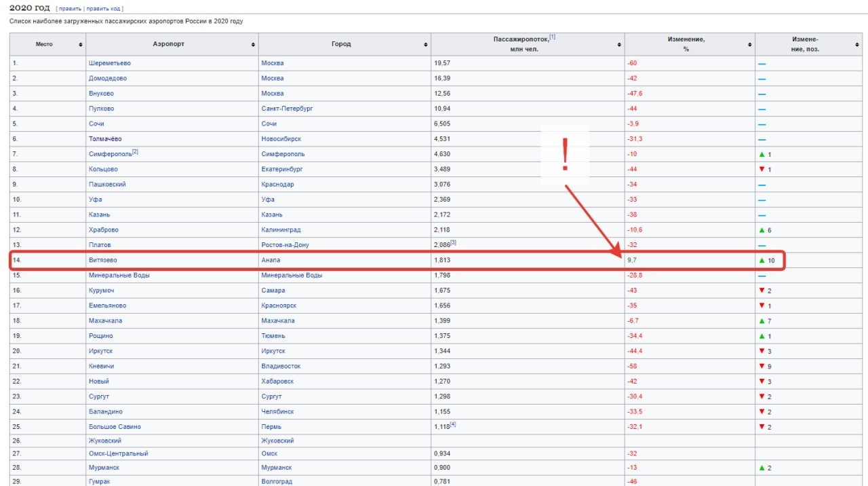Viewport: 868px width, 486px height.
Task: Click the passenger value 1,813
Action: [x=442, y=260]
